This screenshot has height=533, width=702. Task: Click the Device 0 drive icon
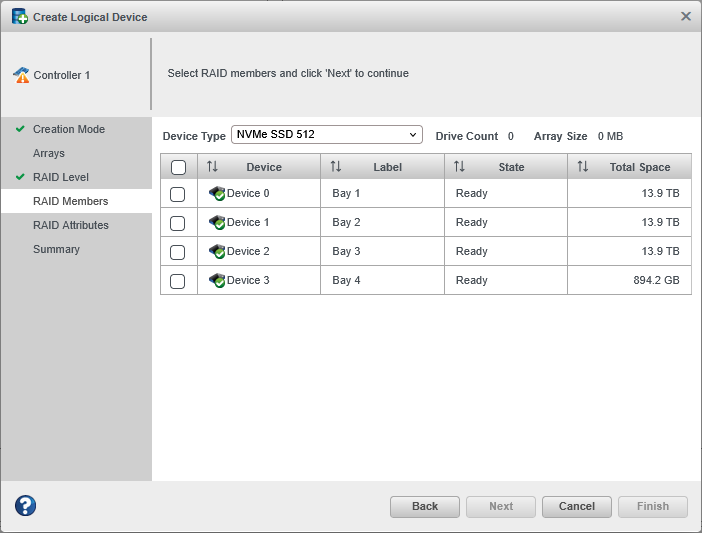[216, 194]
